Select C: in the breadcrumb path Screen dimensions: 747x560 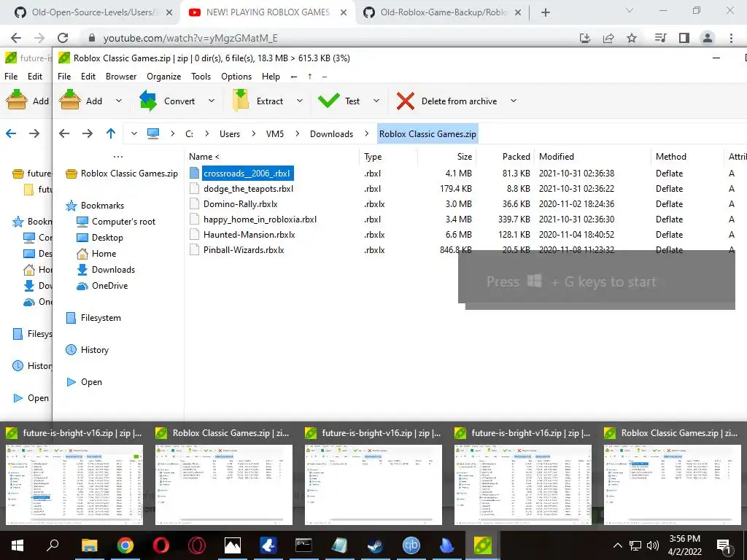coord(189,134)
